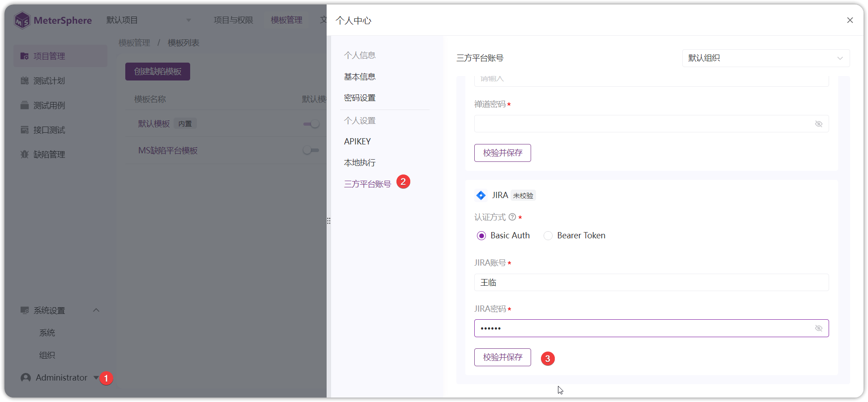
Task: Focus the JIRA密码 input field
Action: click(651, 328)
